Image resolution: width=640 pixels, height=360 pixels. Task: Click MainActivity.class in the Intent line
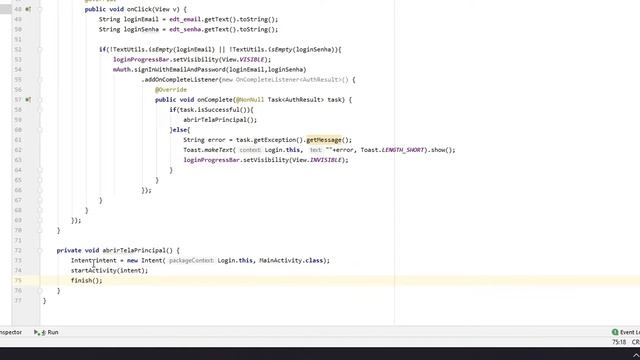pos(291,260)
